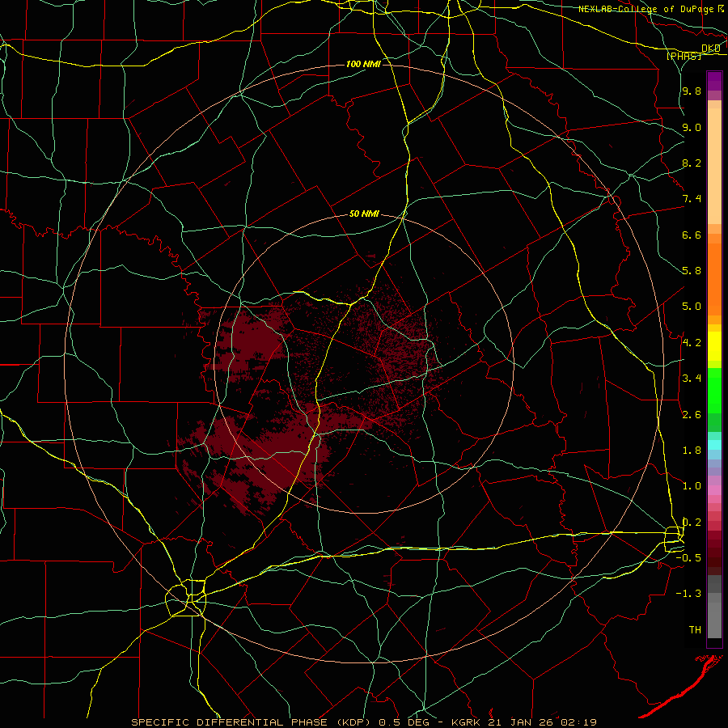Pick the yellow color bar segment
The width and height of the screenshot is (728, 728).
pyautogui.click(x=714, y=346)
